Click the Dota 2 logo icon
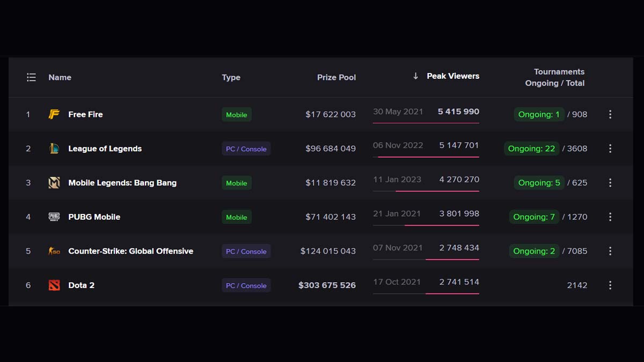The height and width of the screenshot is (362, 644). pyautogui.click(x=54, y=285)
